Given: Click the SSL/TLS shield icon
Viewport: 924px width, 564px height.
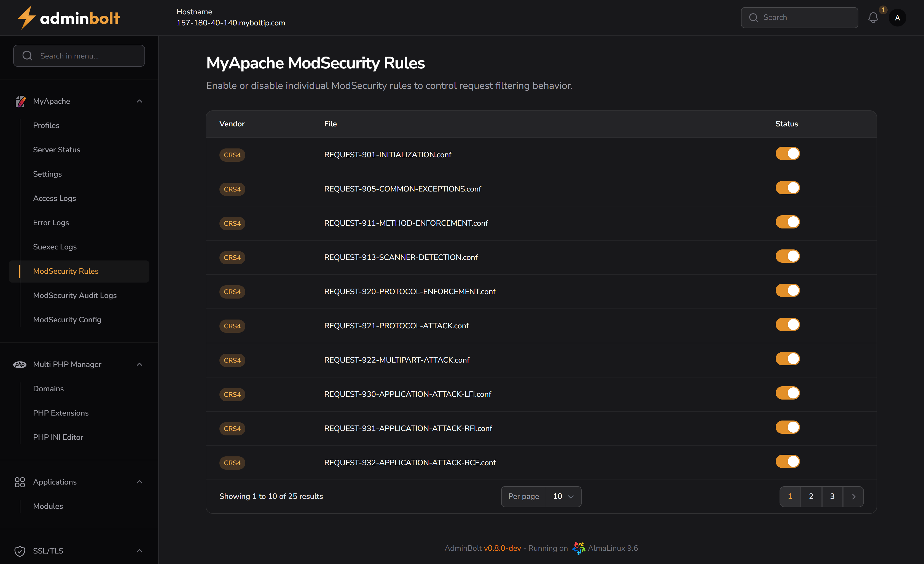Looking at the screenshot, I should pos(20,551).
